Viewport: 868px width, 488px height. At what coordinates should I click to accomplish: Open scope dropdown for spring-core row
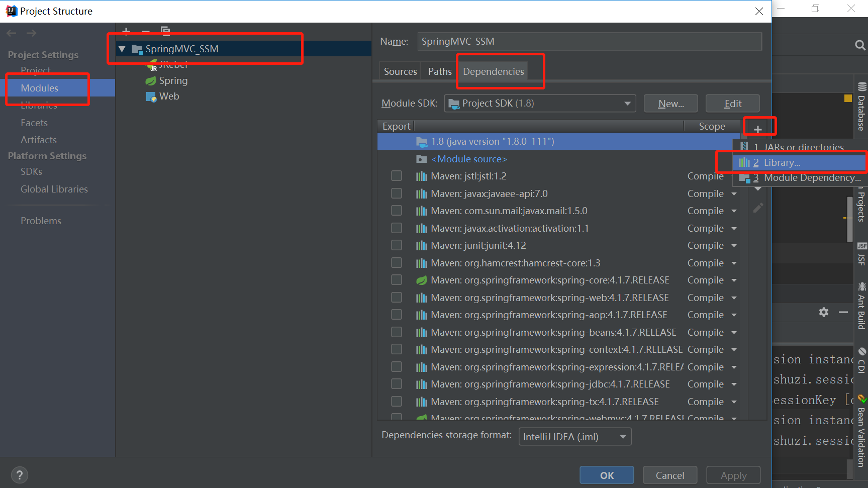tap(734, 280)
